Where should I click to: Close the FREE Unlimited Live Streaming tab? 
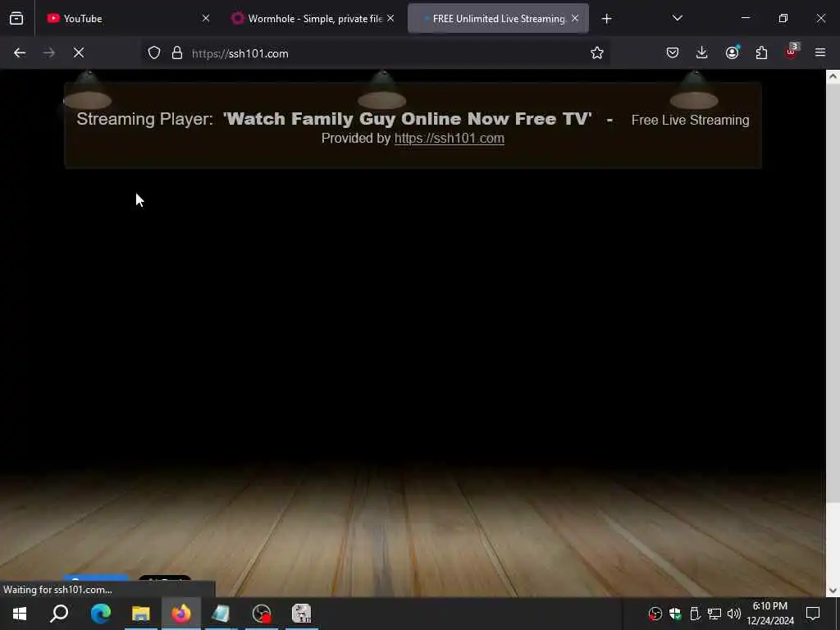[x=575, y=19]
